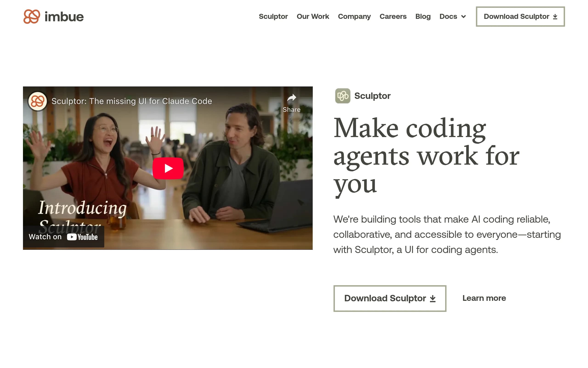Viewport: 588px width, 368px height.
Task: Open video title 'Sculptor: The missing UI for Claude Code'
Action: click(x=132, y=101)
